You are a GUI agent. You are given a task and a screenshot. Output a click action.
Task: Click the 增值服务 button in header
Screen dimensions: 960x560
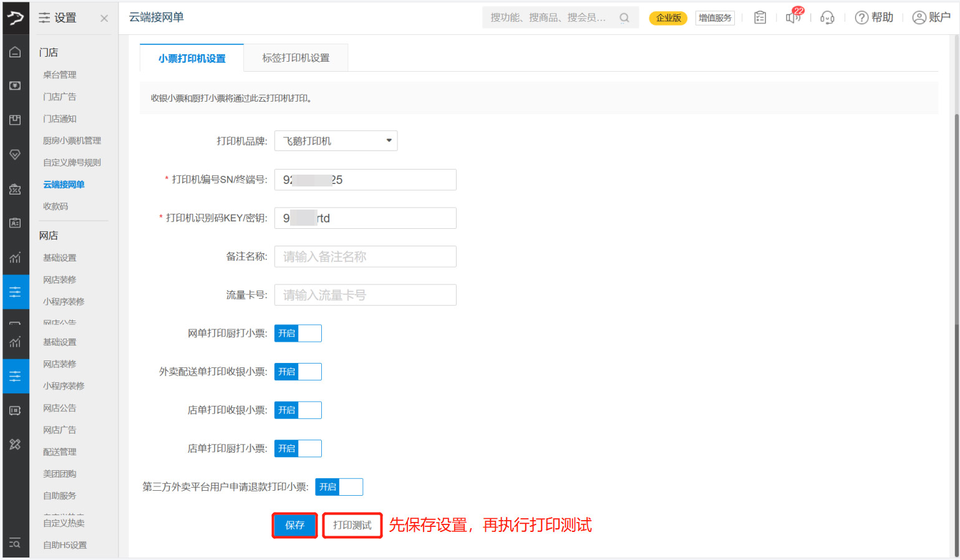click(x=715, y=18)
